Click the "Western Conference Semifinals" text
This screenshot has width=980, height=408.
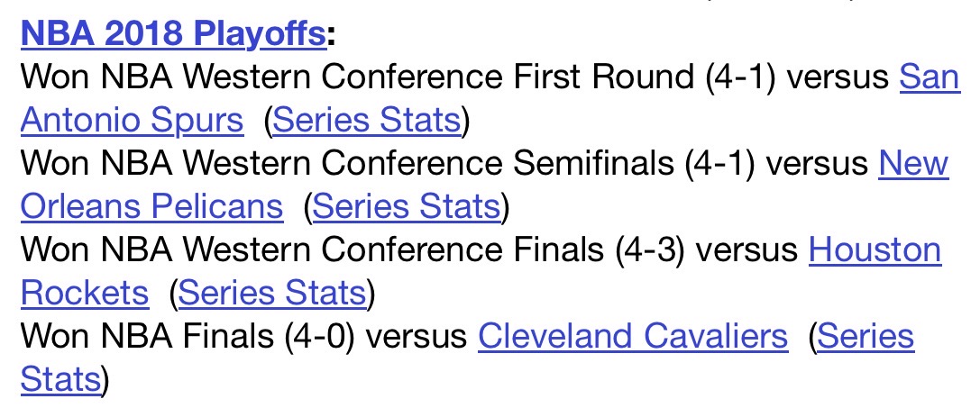tap(427, 163)
